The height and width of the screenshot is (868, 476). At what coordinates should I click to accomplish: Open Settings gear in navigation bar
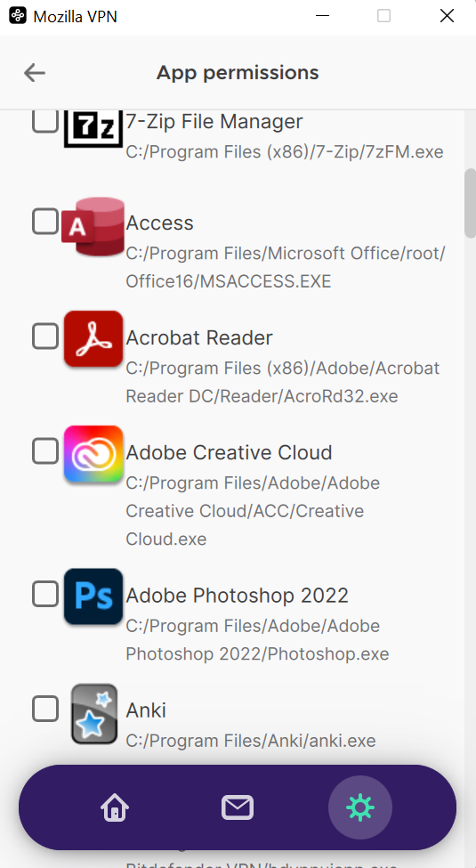coord(360,807)
